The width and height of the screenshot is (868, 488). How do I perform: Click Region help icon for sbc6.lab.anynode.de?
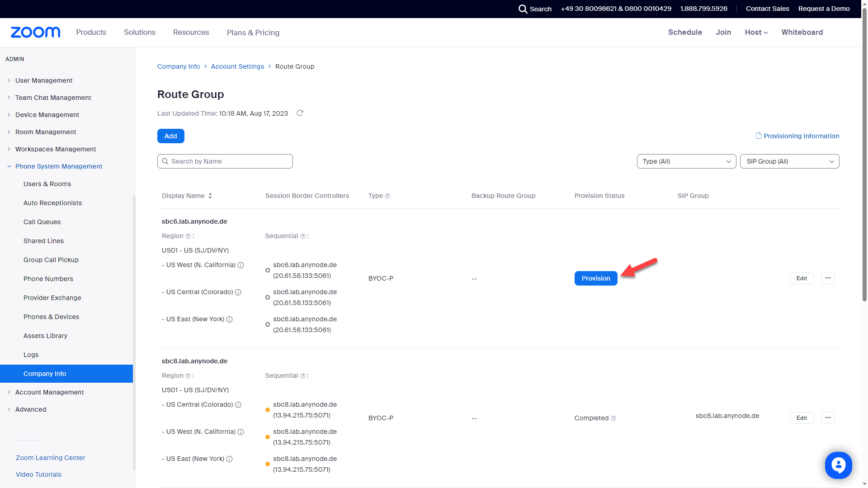[188, 236]
